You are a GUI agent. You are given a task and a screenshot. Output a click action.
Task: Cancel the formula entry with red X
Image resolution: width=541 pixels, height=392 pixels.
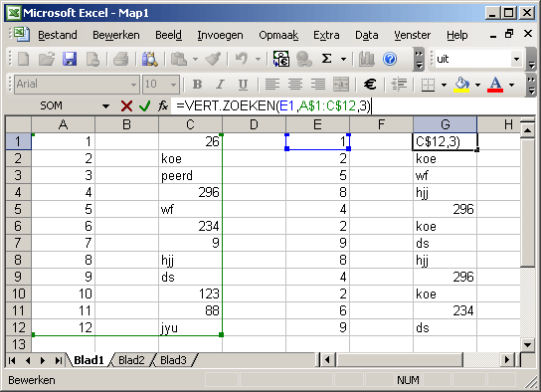coord(126,105)
